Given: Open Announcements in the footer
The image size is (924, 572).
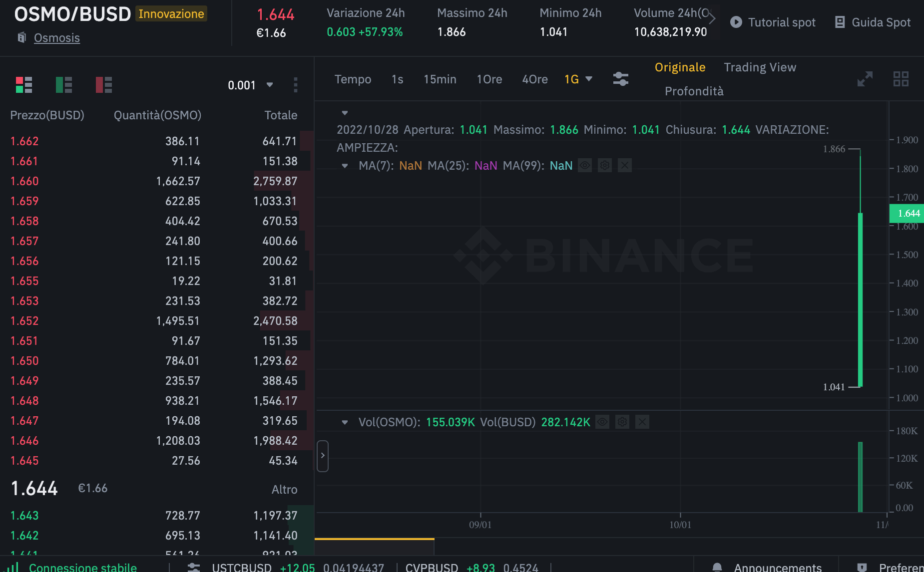Looking at the screenshot, I should pos(777,568).
